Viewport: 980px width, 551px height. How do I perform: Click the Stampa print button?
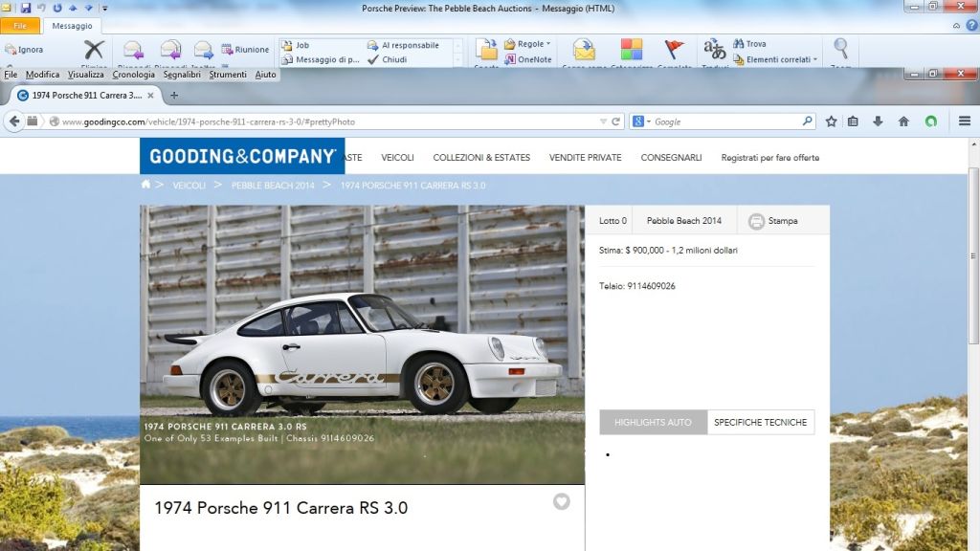[773, 221]
